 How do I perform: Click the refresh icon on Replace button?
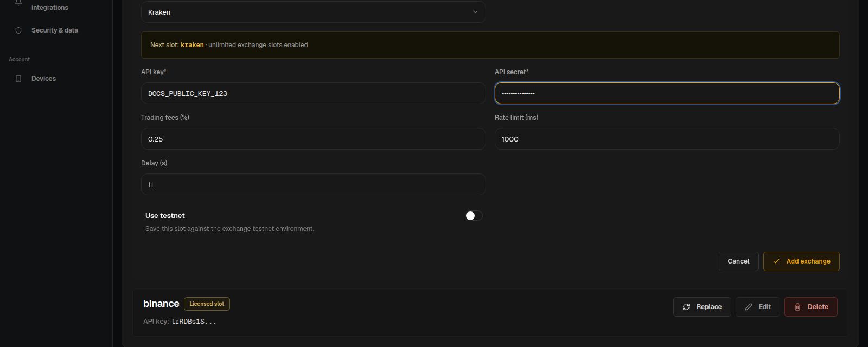(x=686, y=307)
